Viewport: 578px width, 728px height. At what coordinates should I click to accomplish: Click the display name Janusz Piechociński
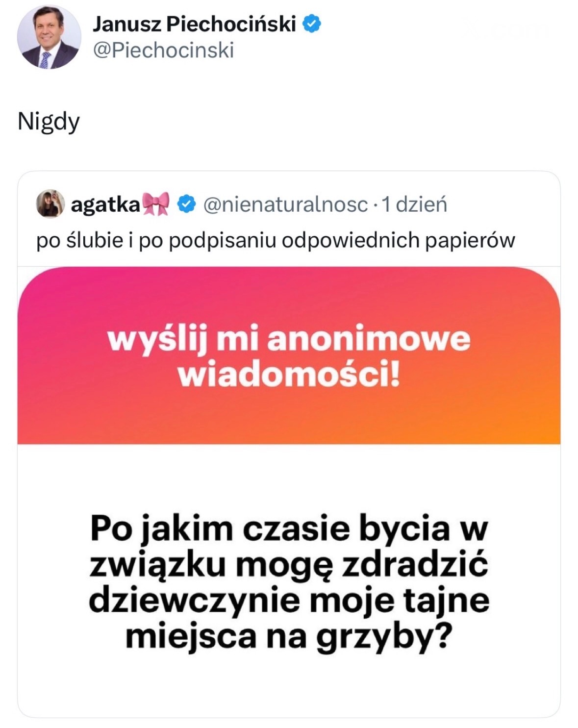(x=194, y=24)
